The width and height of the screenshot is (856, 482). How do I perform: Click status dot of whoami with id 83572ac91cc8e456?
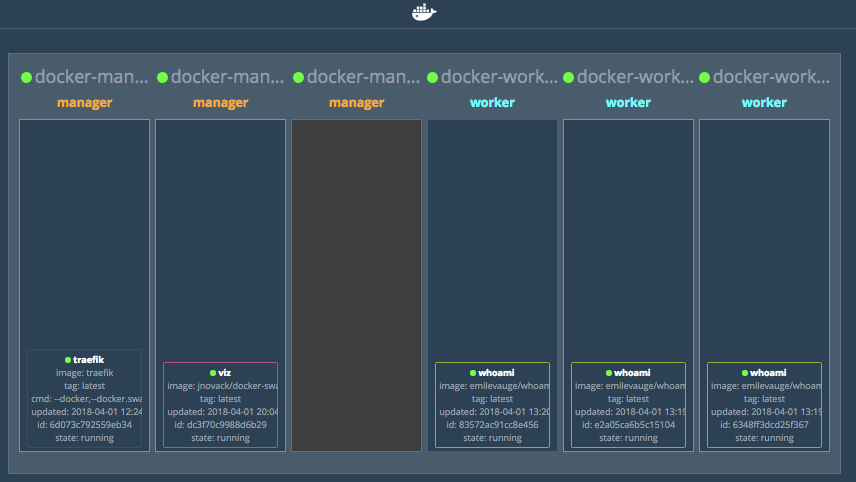(x=473, y=373)
